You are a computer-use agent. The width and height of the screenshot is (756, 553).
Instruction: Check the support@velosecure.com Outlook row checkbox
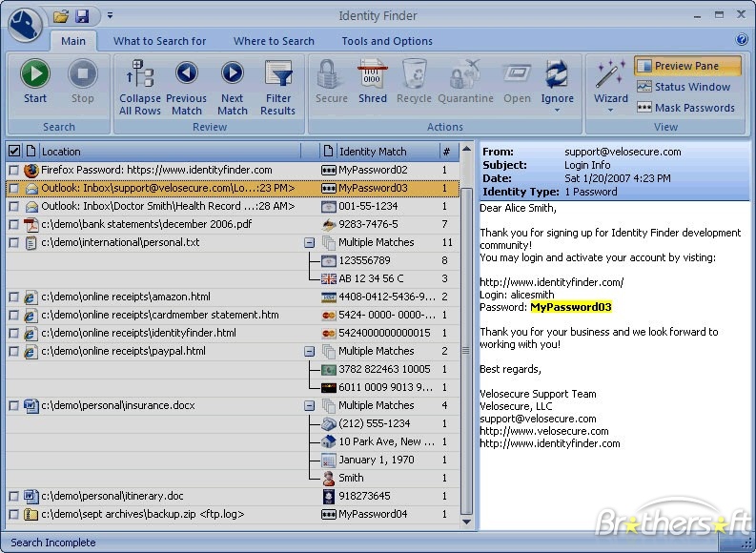(x=14, y=188)
